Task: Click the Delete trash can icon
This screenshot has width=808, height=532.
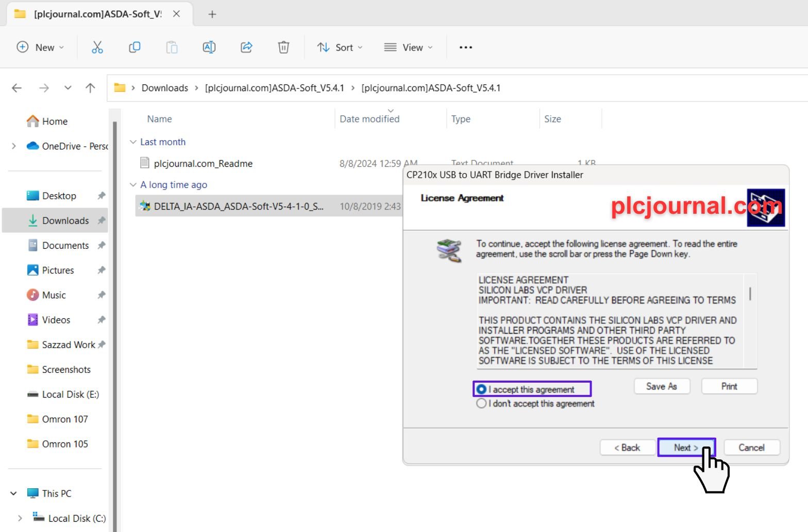Action: 283,47
